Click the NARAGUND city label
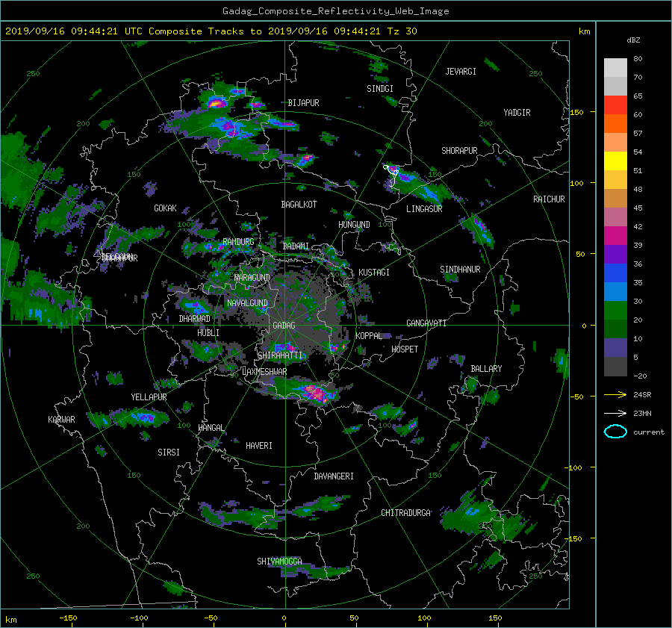The height and width of the screenshot is (628, 672). pyautogui.click(x=252, y=278)
